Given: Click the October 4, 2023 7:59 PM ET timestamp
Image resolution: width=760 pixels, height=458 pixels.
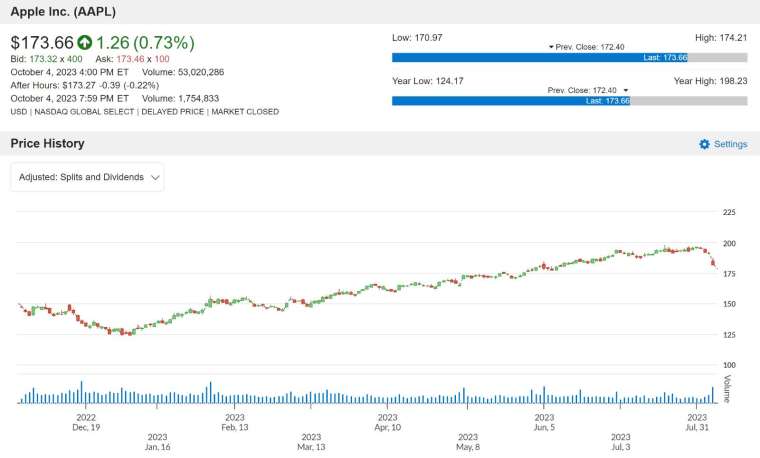Looking at the screenshot, I should tap(69, 98).
